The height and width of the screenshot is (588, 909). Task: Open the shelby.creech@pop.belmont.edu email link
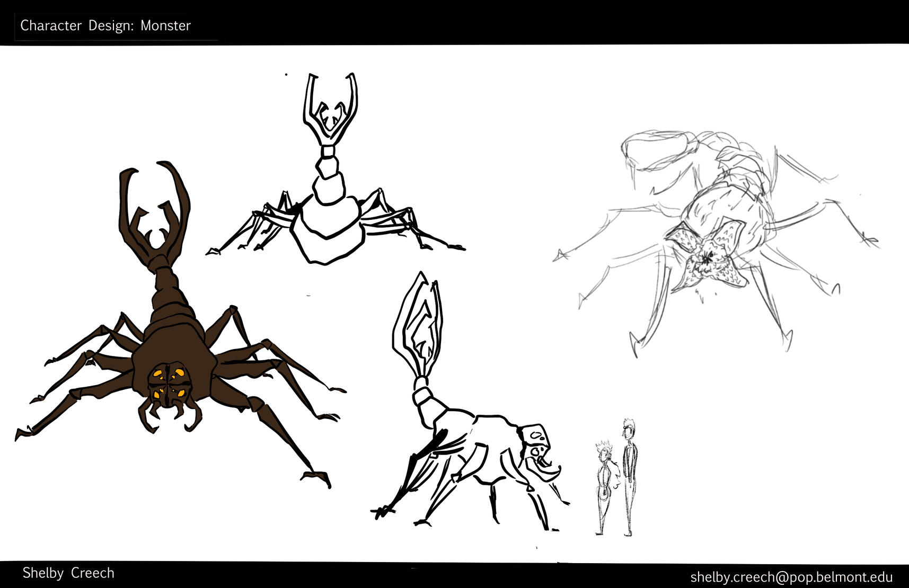click(791, 576)
